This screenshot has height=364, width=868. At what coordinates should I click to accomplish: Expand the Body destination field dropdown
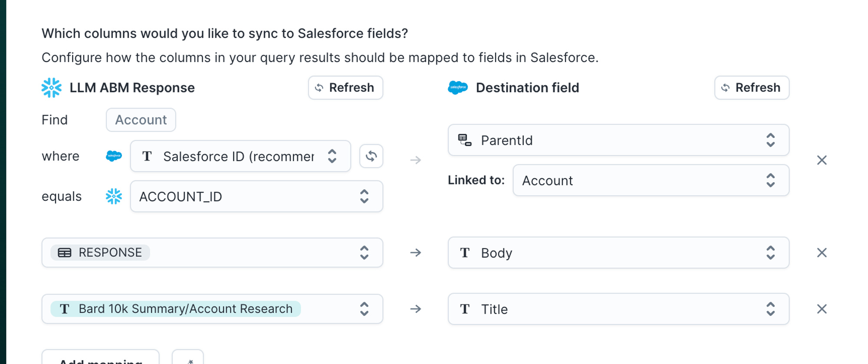tap(618, 253)
